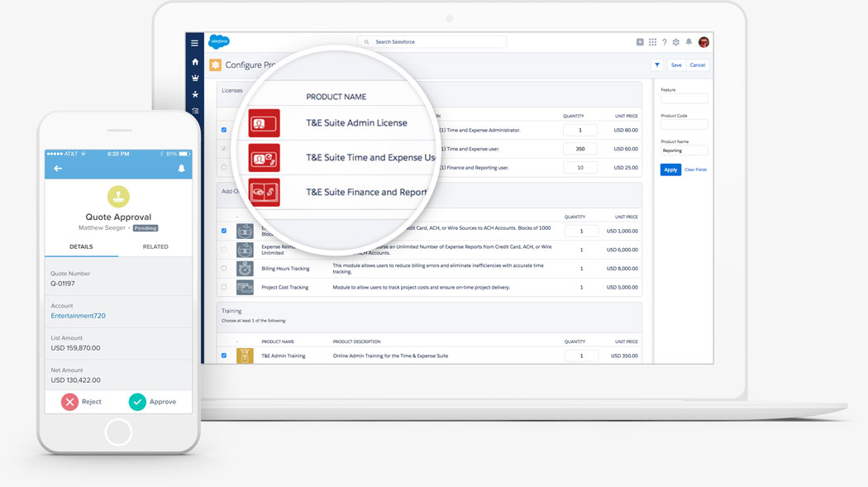The height and width of the screenshot is (487, 868).
Task: Open the Entertainment720 account link
Action: click(78, 316)
